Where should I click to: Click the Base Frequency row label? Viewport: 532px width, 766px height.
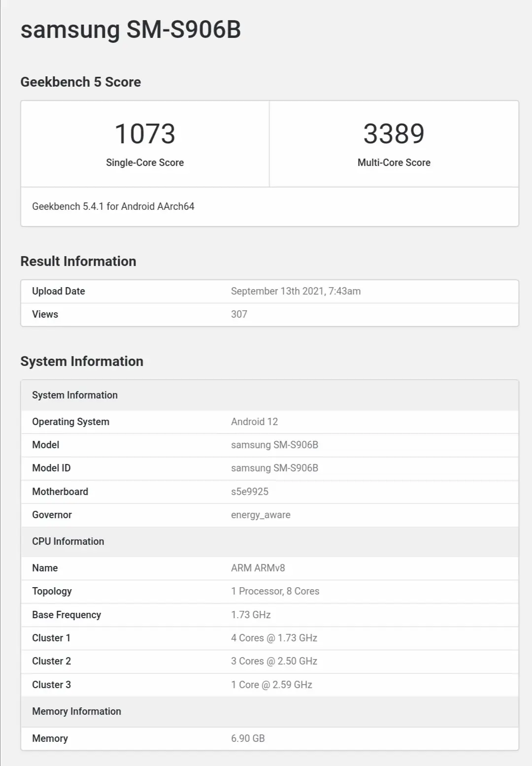tap(66, 615)
